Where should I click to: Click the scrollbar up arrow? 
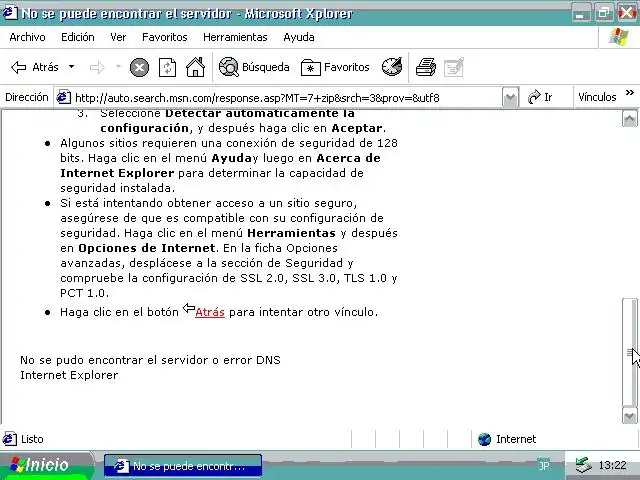[x=629, y=119]
